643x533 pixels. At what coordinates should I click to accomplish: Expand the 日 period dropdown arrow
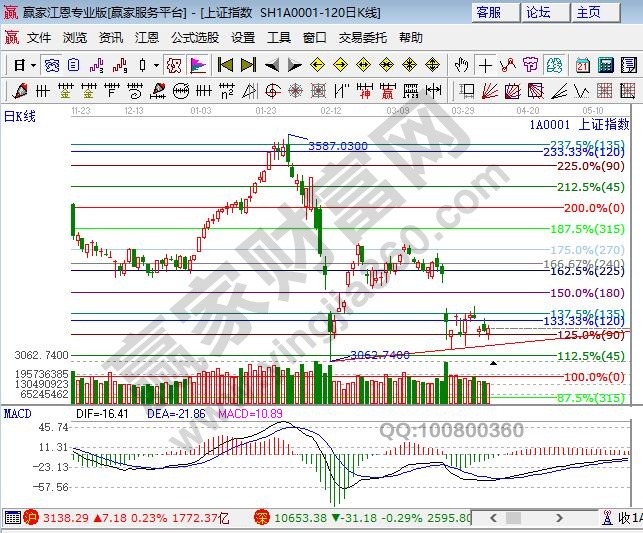click(x=33, y=65)
